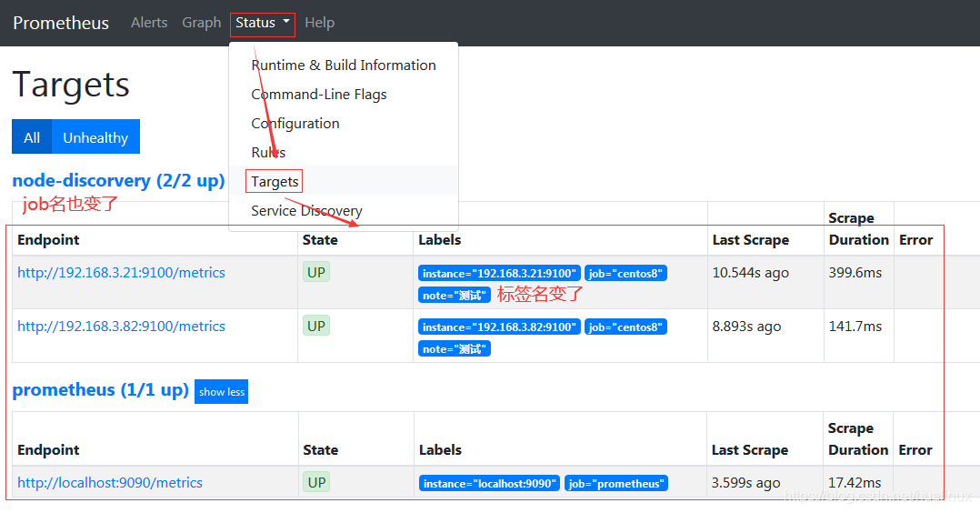Click the 3.599s ago last scrape value
980x513 pixels.
point(746,483)
